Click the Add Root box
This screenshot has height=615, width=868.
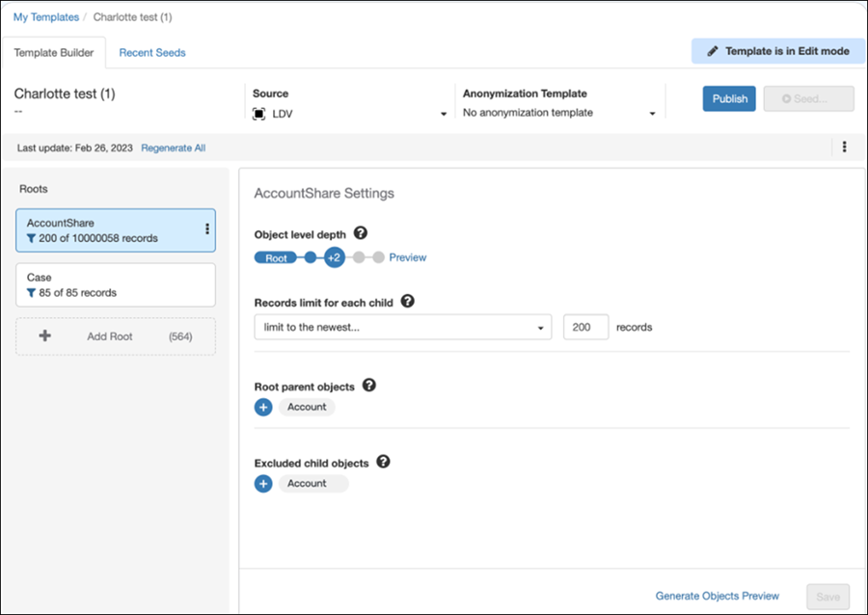point(116,336)
